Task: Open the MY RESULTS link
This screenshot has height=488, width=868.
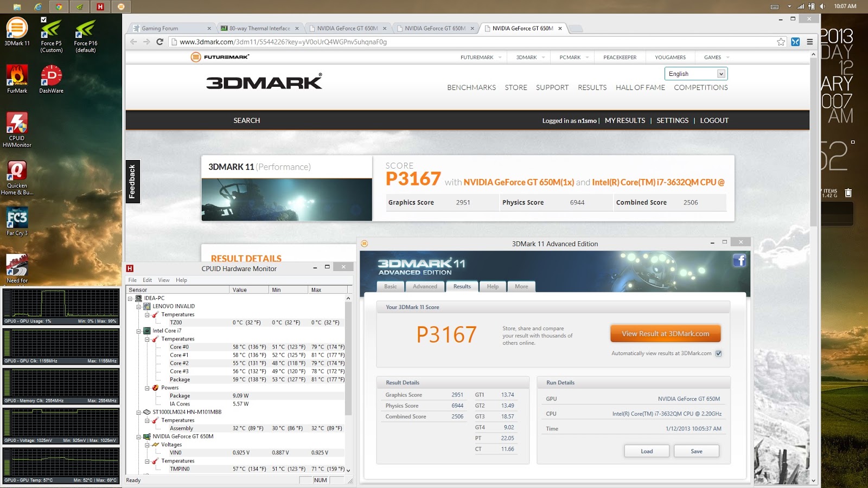Action: pos(625,120)
